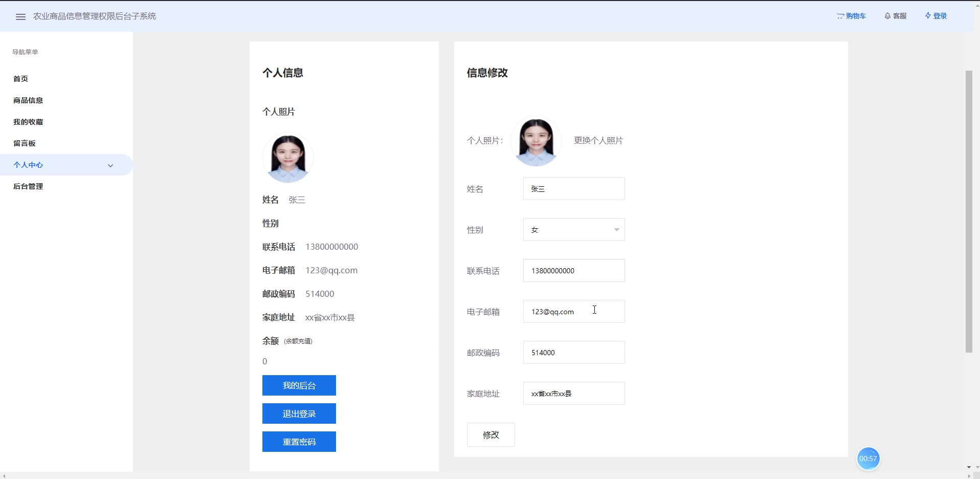Open 商品信息 in the navigation menu
Screen dimensions: 980x479
tap(28, 100)
